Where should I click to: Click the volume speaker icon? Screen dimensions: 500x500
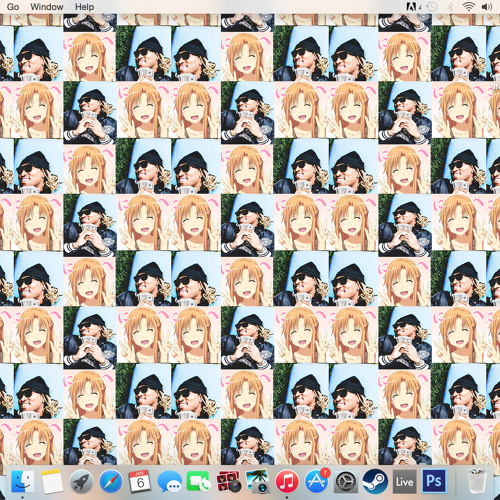click(487, 7)
